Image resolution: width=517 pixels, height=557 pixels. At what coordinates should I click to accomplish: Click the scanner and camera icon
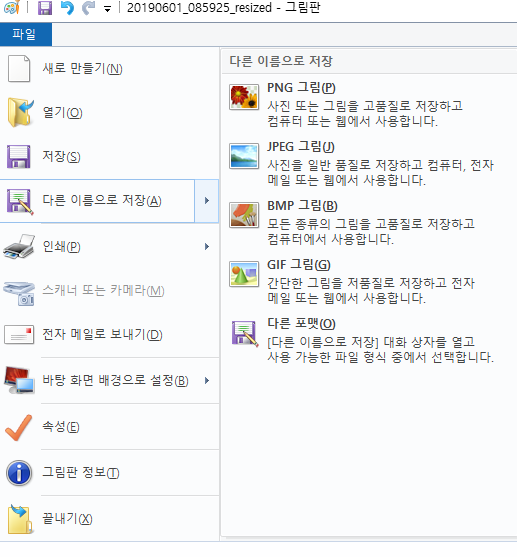pos(19,293)
